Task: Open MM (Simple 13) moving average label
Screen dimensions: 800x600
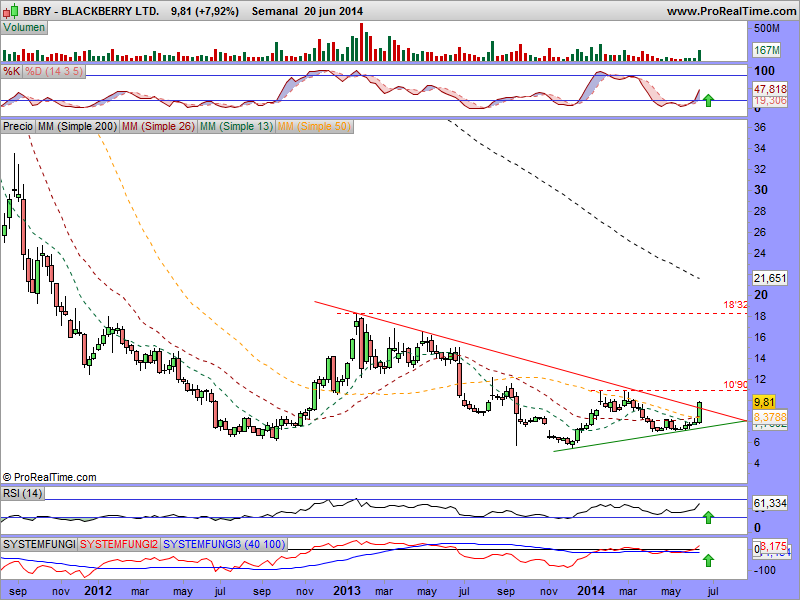Action: [236, 126]
